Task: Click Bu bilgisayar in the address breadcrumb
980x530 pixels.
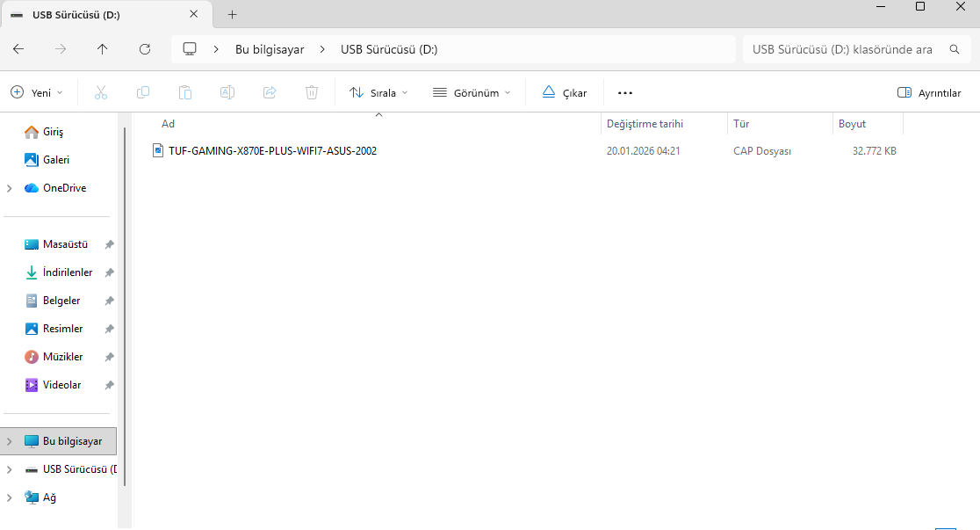Action: (x=270, y=49)
